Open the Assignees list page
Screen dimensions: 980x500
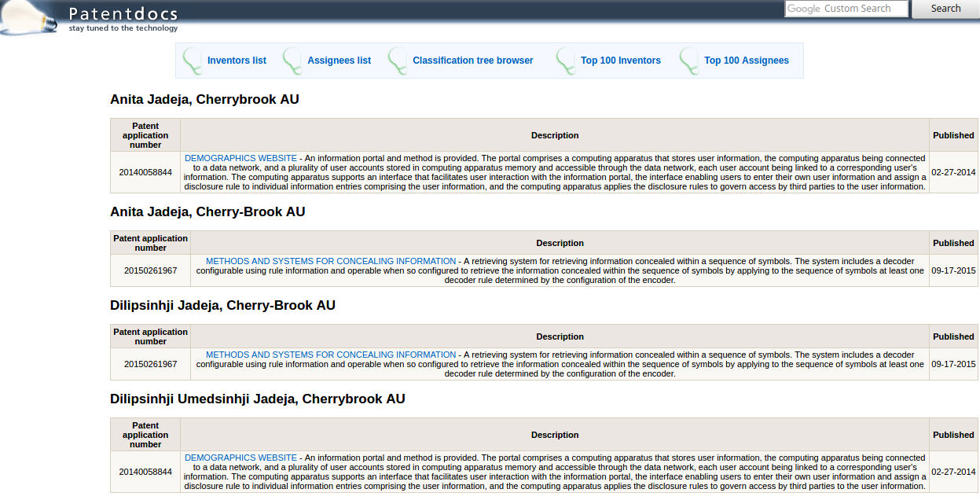pyautogui.click(x=339, y=61)
